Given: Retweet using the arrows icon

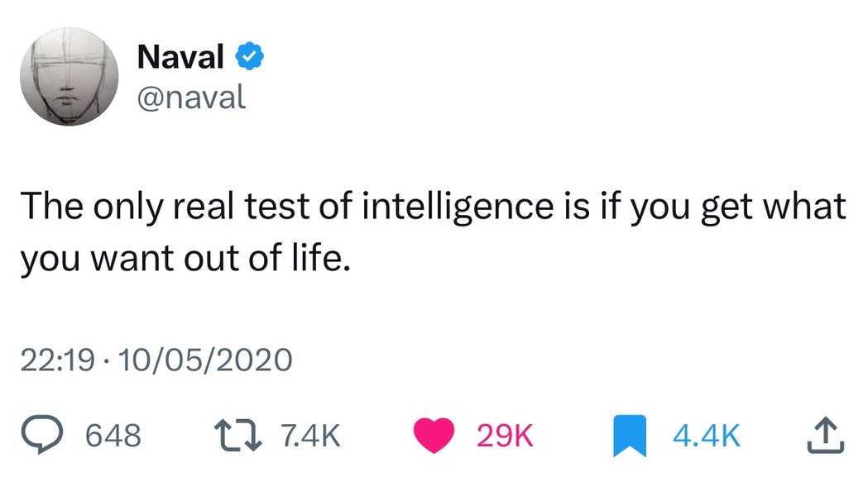Looking at the screenshot, I should click(238, 435).
